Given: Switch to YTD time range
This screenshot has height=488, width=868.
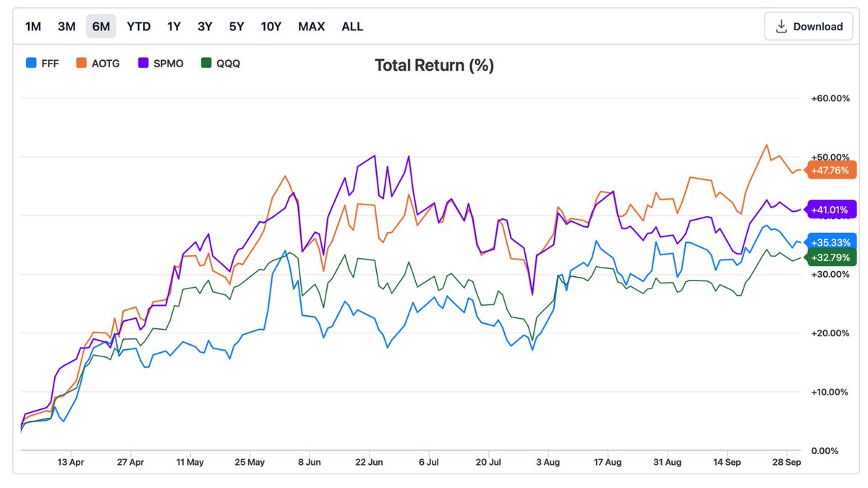Looking at the screenshot, I should 139,27.
